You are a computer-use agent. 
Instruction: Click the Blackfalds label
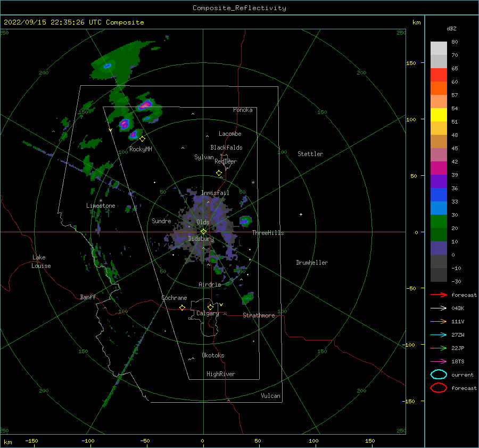tap(226, 148)
